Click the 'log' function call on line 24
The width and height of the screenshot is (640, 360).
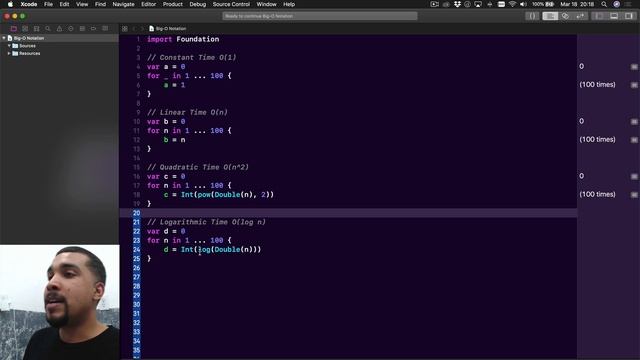point(204,249)
